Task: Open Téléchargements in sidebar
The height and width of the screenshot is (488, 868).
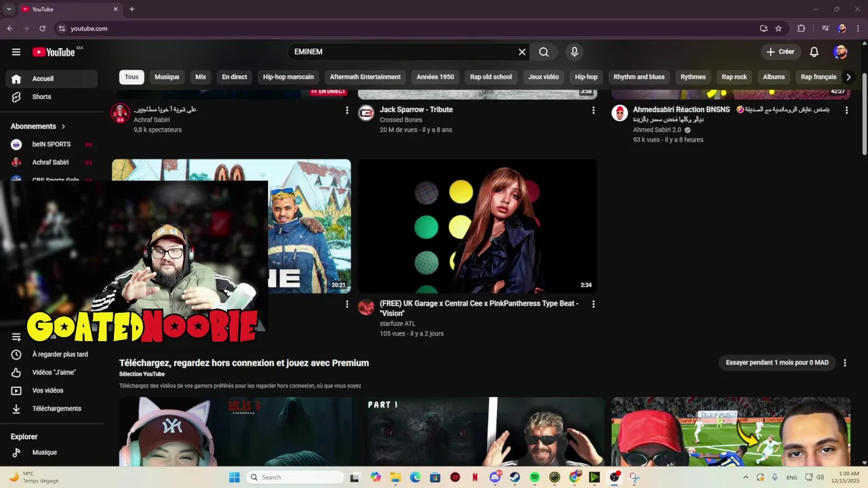Action: coord(52,409)
